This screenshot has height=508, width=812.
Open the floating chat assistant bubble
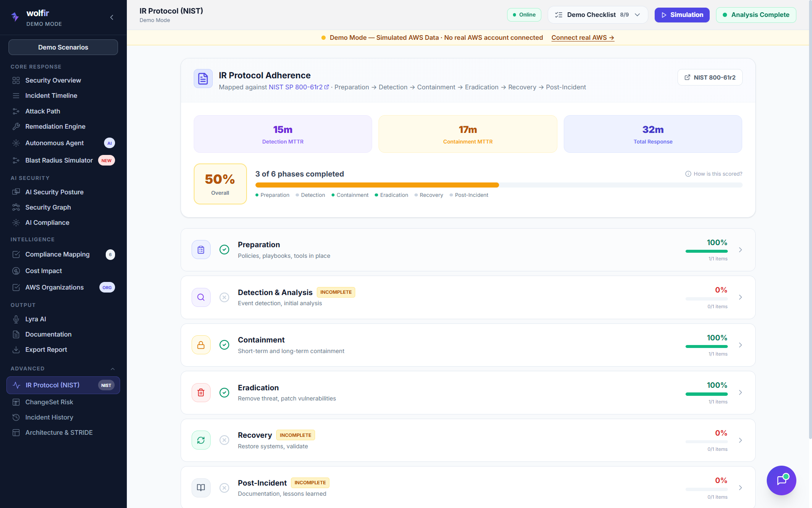click(781, 480)
